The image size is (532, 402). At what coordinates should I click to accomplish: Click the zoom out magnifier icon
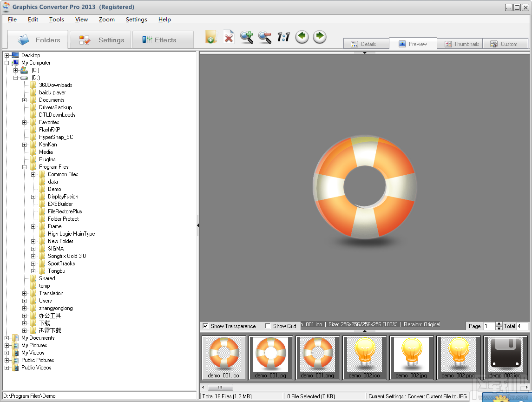tap(265, 37)
